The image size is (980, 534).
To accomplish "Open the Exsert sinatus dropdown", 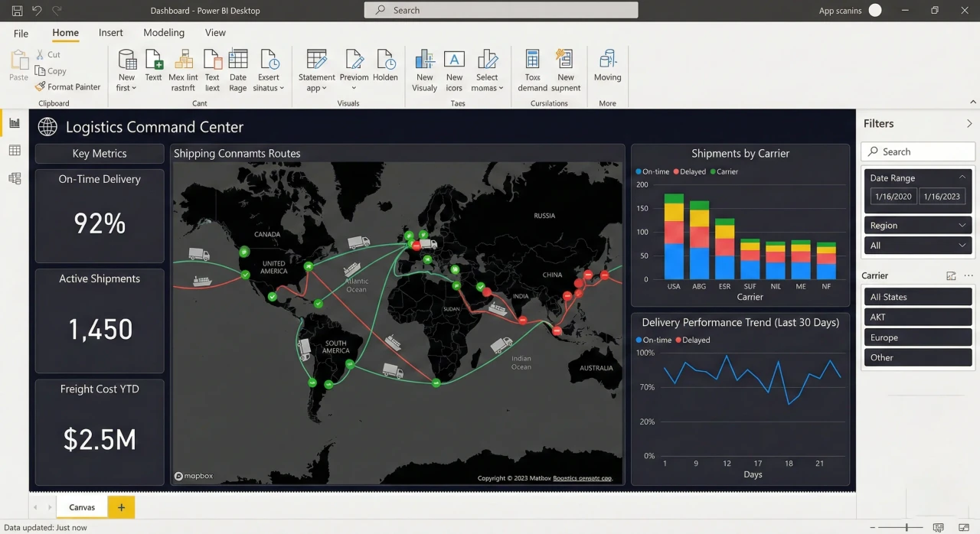I will click(x=268, y=88).
